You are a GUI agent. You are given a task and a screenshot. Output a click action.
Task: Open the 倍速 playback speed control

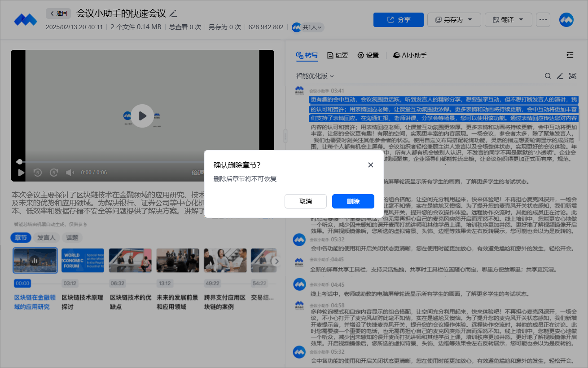pos(198,173)
